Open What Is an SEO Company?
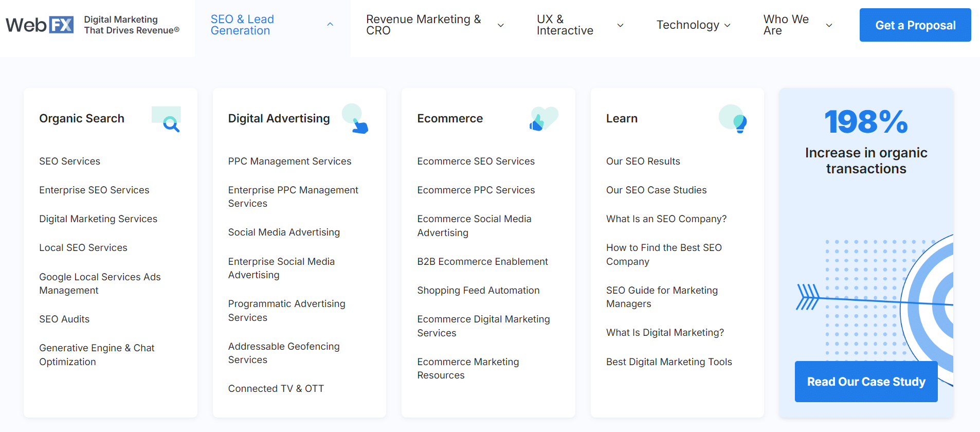The image size is (980, 432). 666,219
